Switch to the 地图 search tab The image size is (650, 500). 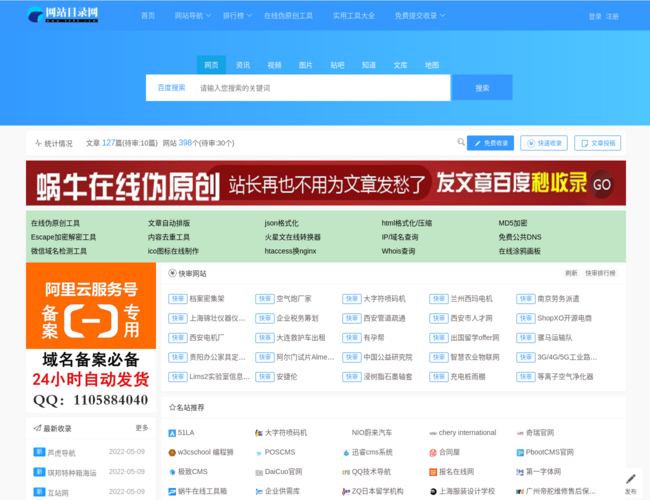click(432, 65)
